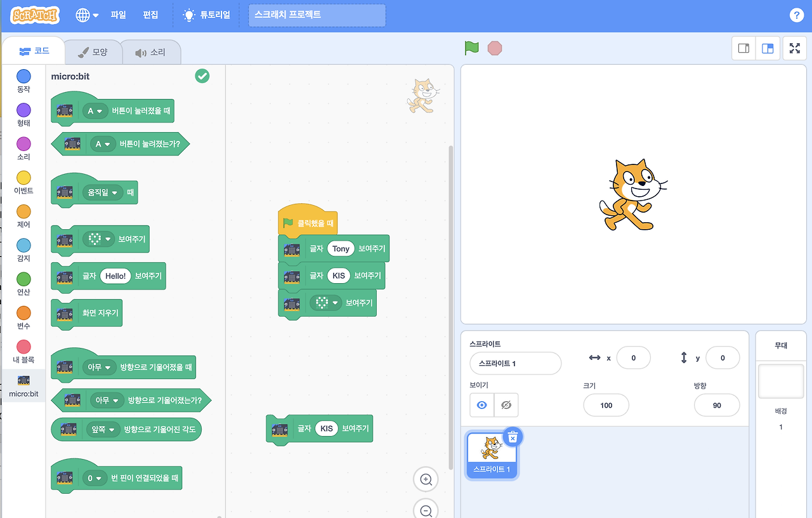Open the A dropdown in 버튼이 눌러졌을 때
The image size is (812, 518).
(x=95, y=111)
